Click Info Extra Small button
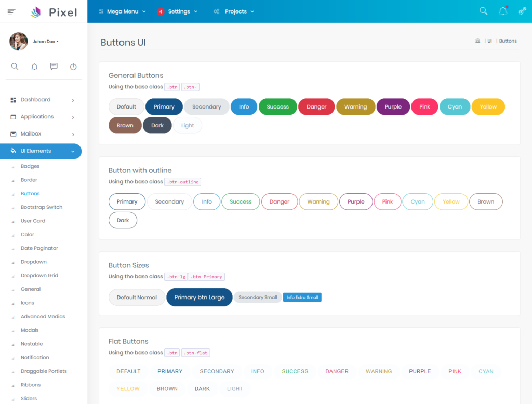 (302, 298)
